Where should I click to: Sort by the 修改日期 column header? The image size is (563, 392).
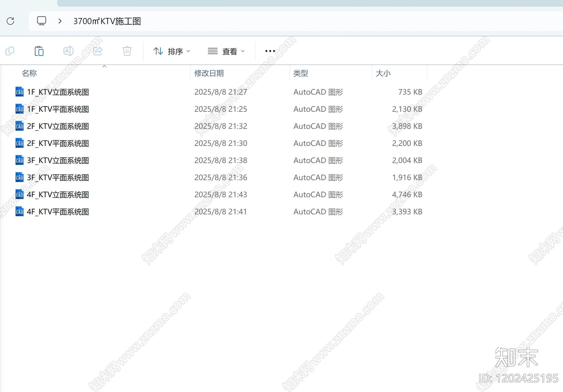[x=209, y=73]
